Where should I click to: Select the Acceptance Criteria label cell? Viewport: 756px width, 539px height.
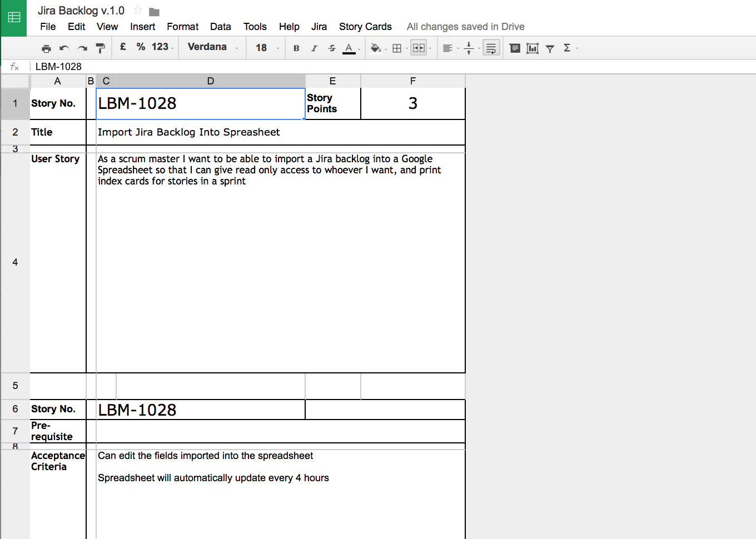[58, 494]
